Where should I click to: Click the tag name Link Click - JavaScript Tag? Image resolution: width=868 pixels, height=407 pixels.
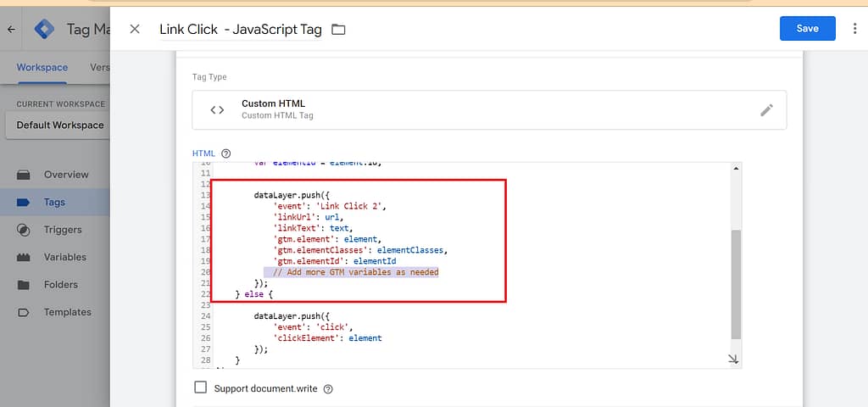click(241, 30)
